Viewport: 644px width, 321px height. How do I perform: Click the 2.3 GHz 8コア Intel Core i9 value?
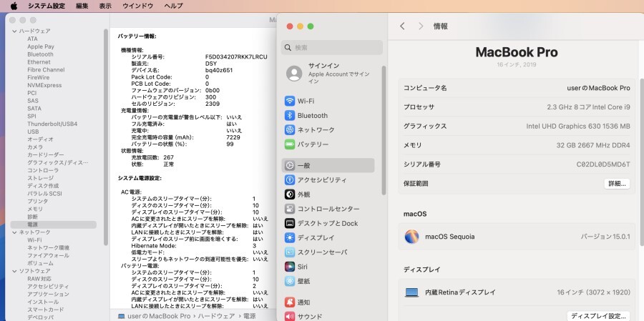[588, 107]
